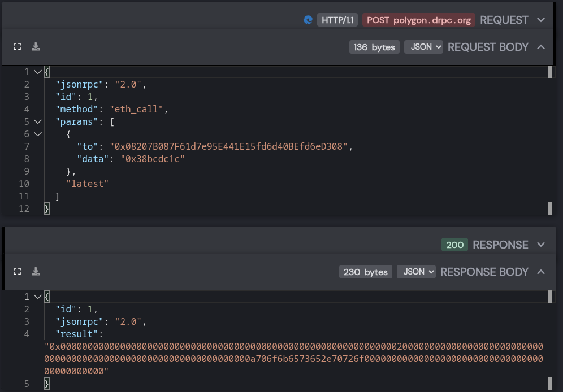Download the request body
This screenshot has height=392, width=563.
(36, 47)
